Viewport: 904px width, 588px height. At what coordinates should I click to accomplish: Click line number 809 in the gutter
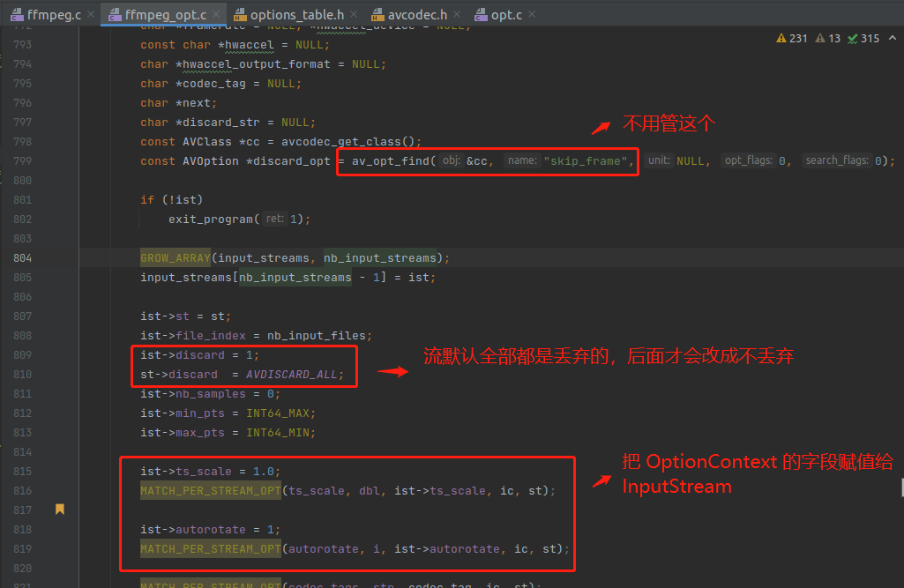[23, 355]
